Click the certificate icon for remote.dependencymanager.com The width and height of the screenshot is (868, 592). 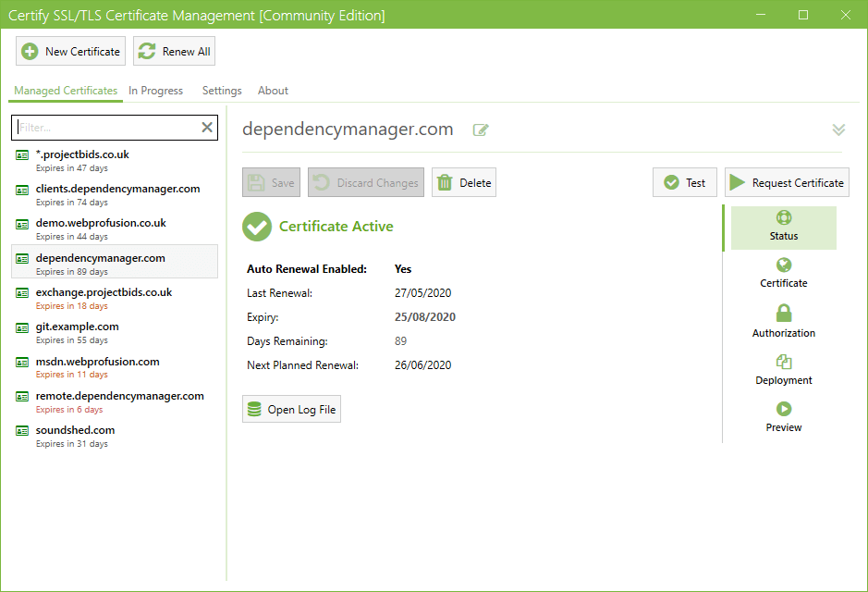22,397
